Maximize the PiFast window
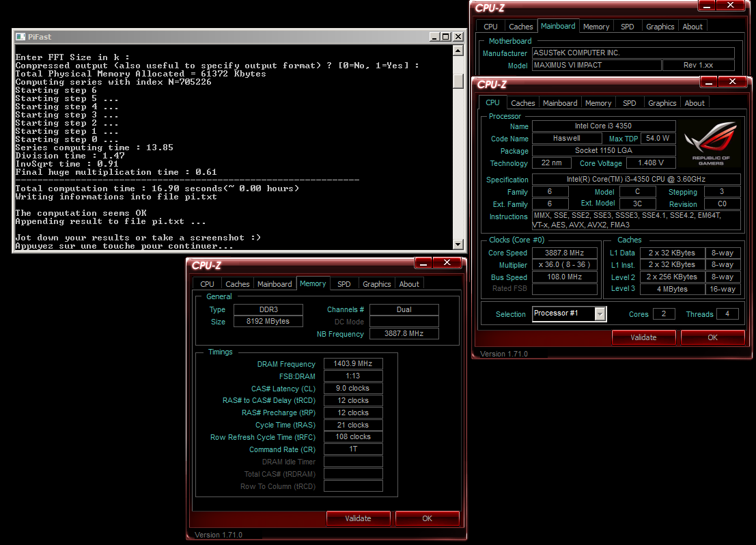This screenshot has height=545, width=756. 446,37
